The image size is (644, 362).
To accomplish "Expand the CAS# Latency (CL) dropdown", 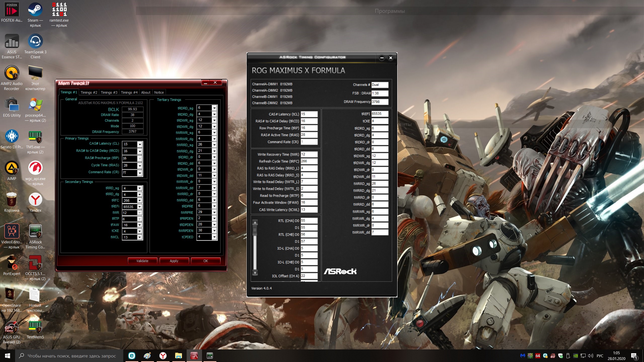I will (x=140, y=144).
